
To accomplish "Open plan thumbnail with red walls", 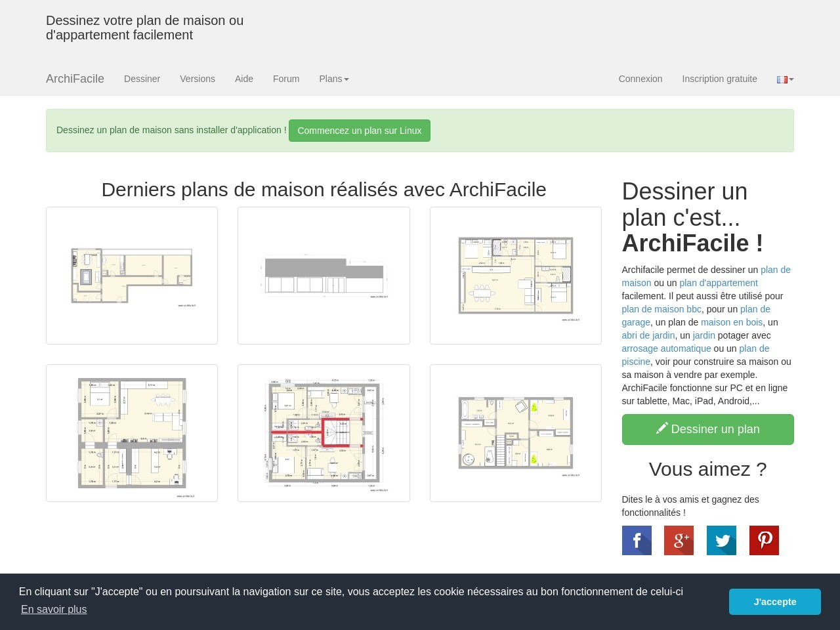I will point(324,433).
